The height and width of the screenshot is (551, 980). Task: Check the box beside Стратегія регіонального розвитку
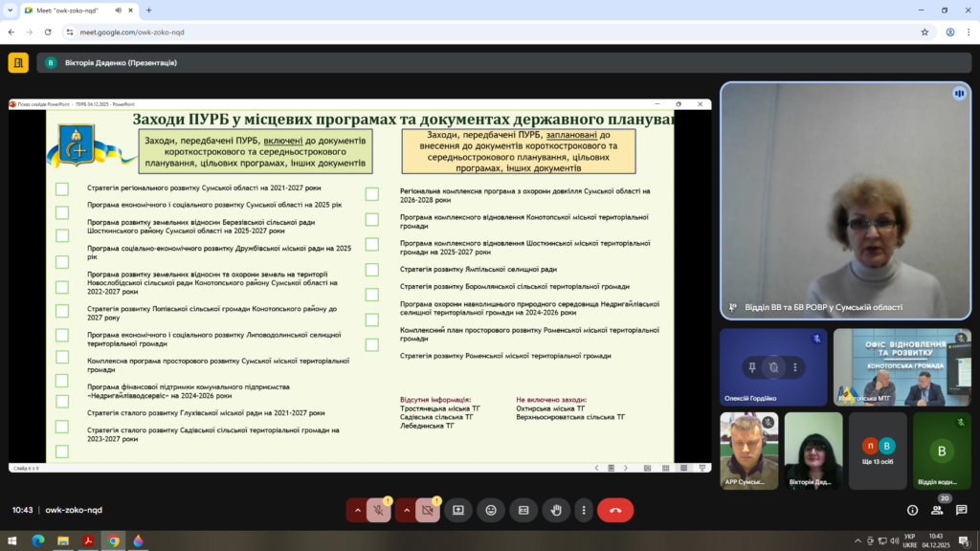point(62,188)
